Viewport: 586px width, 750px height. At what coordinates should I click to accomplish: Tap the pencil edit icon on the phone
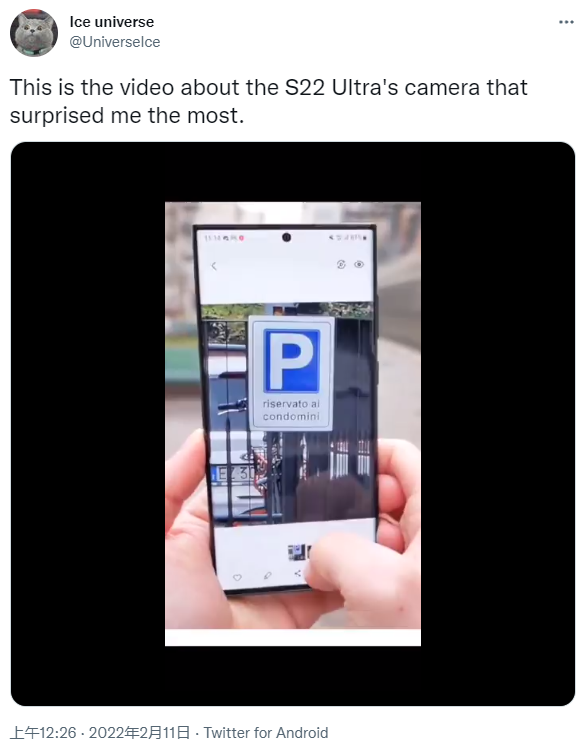click(267, 575)
